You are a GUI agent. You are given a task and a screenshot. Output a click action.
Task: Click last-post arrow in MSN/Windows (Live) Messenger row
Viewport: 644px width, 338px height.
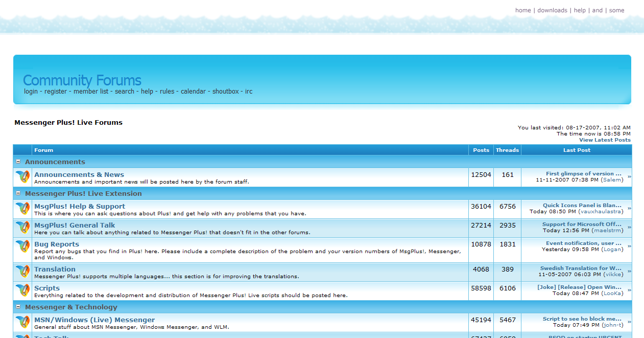[629, 322]
